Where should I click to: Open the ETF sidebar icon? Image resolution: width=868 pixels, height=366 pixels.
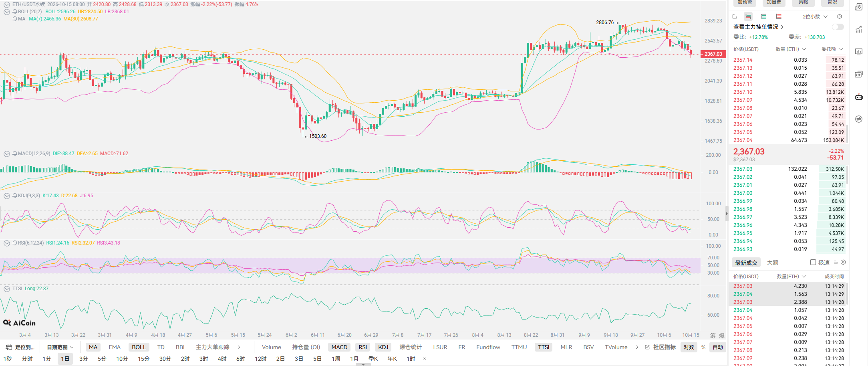coord(858,74)
